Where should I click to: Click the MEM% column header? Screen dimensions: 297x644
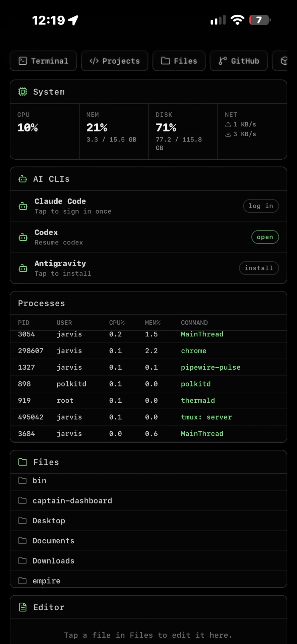point(153,323)
